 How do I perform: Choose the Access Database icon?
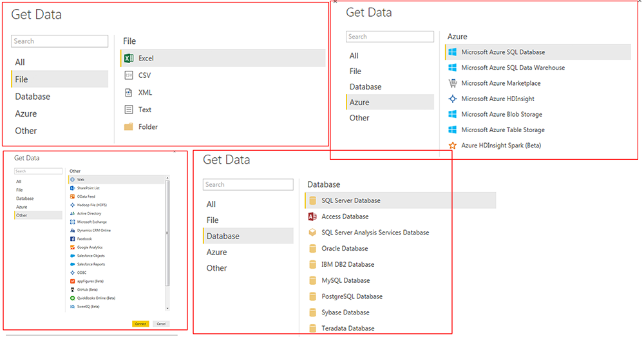pos(312,217)
